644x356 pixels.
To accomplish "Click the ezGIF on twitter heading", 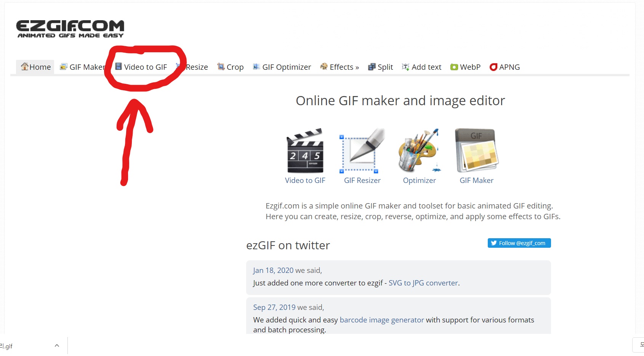I will (x=288, y=245).
